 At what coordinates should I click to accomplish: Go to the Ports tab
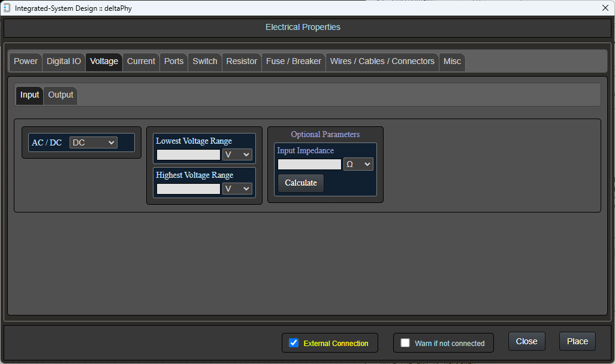tap(174, 62)
